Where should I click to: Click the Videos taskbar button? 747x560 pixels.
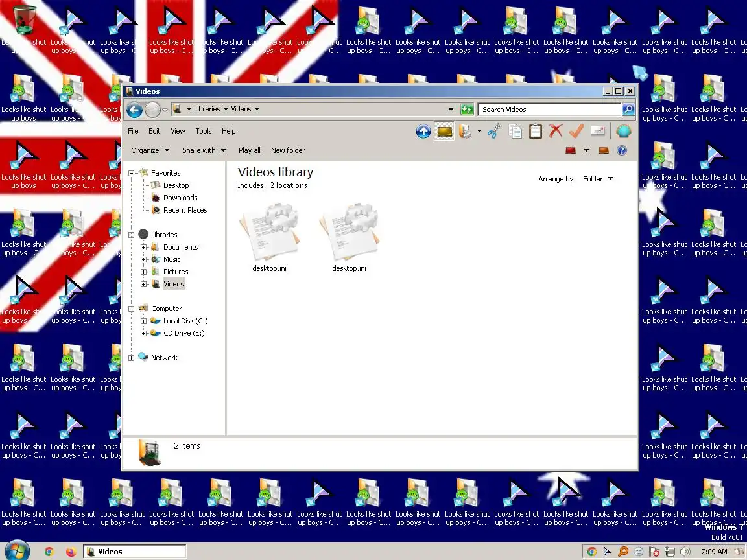pos(135,552)
